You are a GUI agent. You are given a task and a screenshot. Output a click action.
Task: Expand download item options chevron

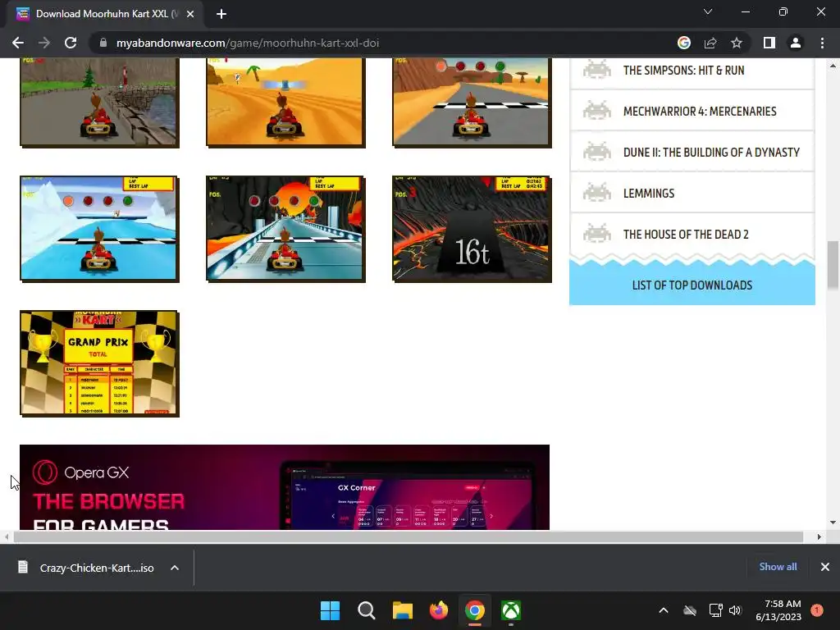tap(175, 568)
